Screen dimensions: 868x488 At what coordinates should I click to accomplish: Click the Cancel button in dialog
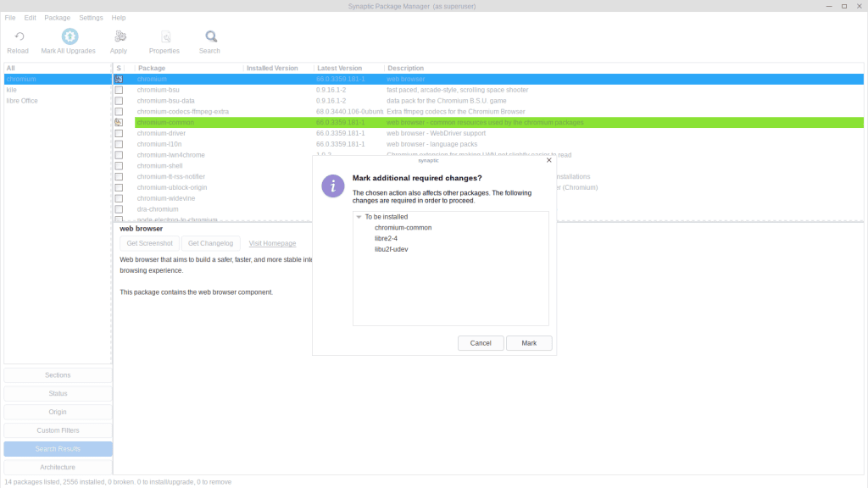(481, 343)
